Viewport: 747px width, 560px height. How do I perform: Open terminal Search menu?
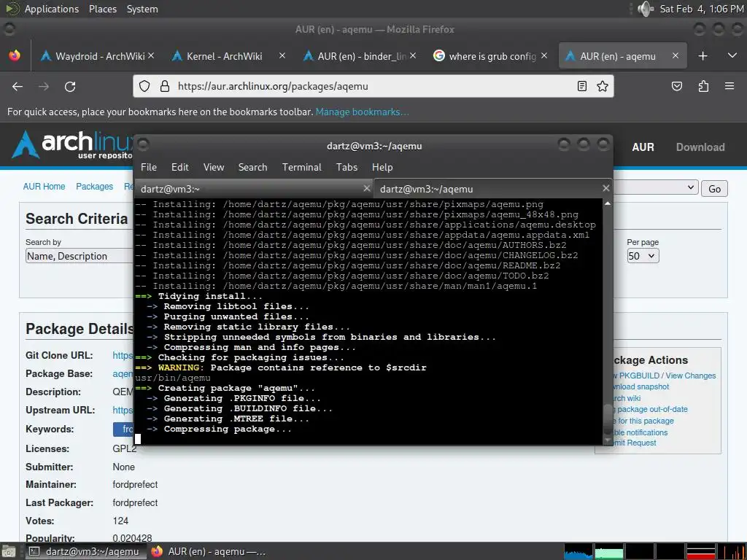click(252, 167)
